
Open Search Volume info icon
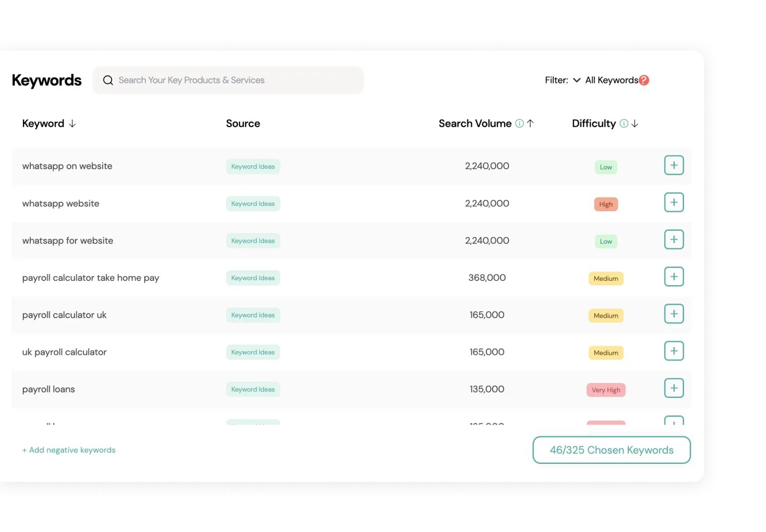tap(520, 123)
